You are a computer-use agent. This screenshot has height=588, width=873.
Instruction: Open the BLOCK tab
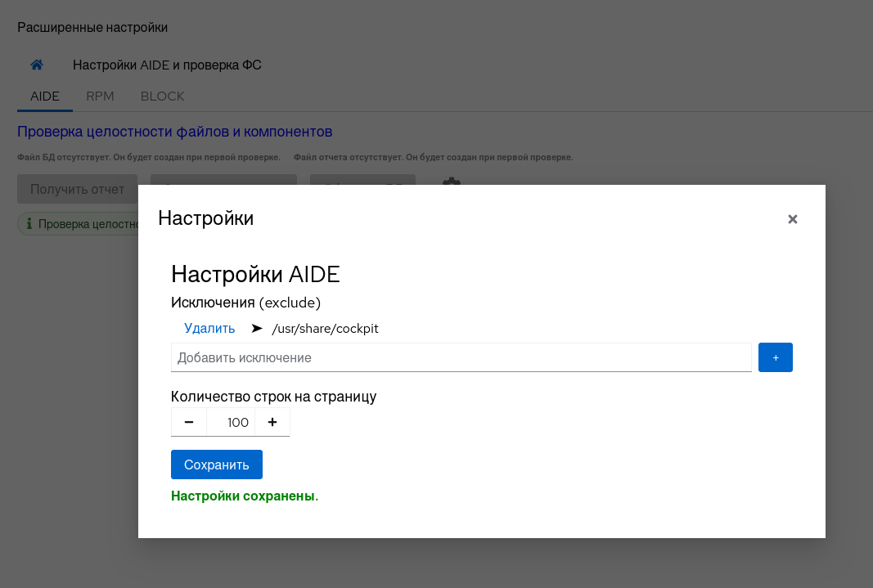pos(163,96)
